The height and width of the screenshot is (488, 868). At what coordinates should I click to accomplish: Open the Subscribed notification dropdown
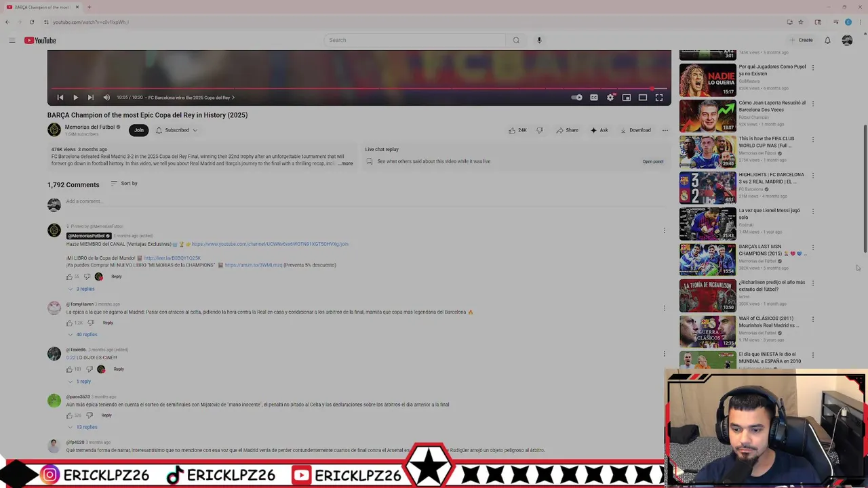(x=176, y=130)
